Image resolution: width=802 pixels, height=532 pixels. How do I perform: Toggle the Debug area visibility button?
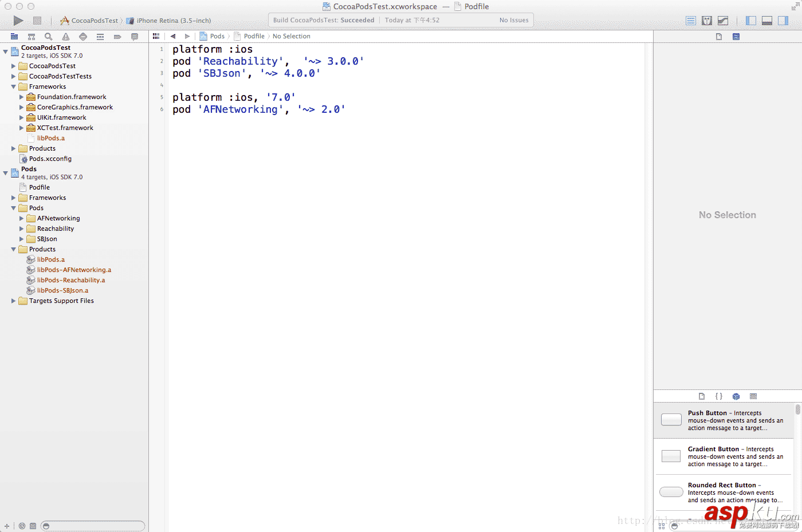tap(766, 20)
